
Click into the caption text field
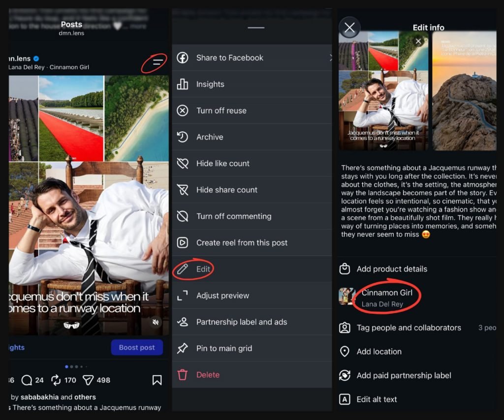[x=418, y=201]
